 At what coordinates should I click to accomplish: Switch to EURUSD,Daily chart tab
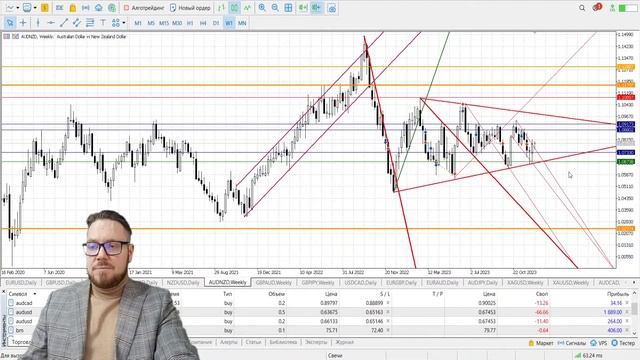pos(21,282)
